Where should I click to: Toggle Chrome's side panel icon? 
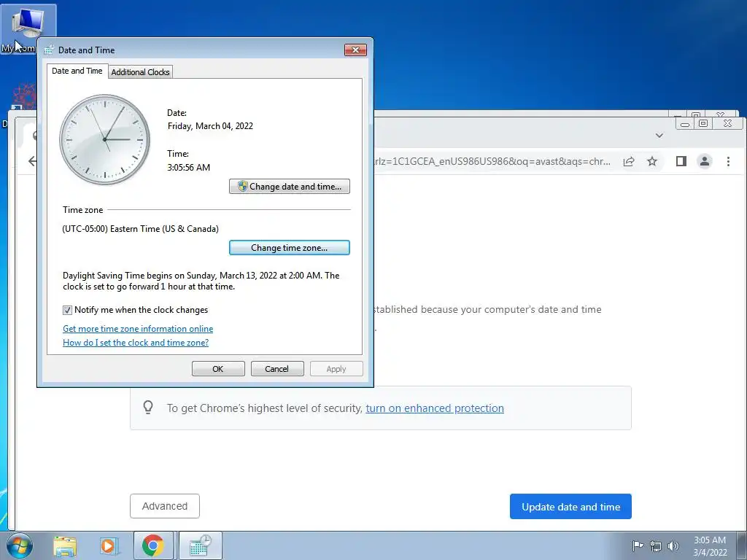(x=681, y=161)
